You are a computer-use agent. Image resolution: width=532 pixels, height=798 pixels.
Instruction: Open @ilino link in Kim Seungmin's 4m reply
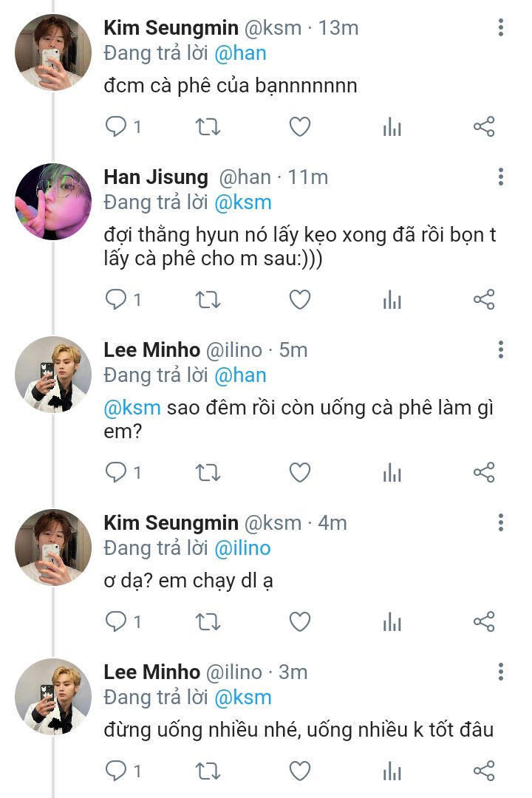click(242, 548)
